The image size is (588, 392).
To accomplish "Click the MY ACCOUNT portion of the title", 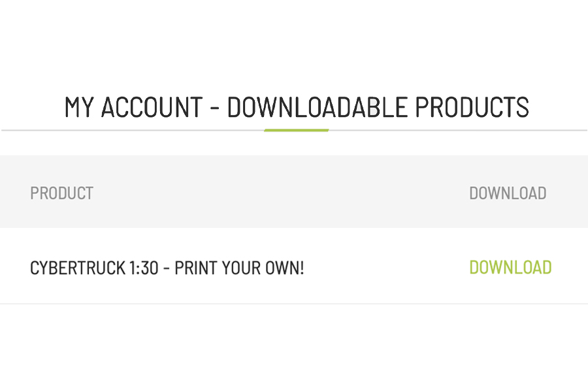I will click(133, 107).
